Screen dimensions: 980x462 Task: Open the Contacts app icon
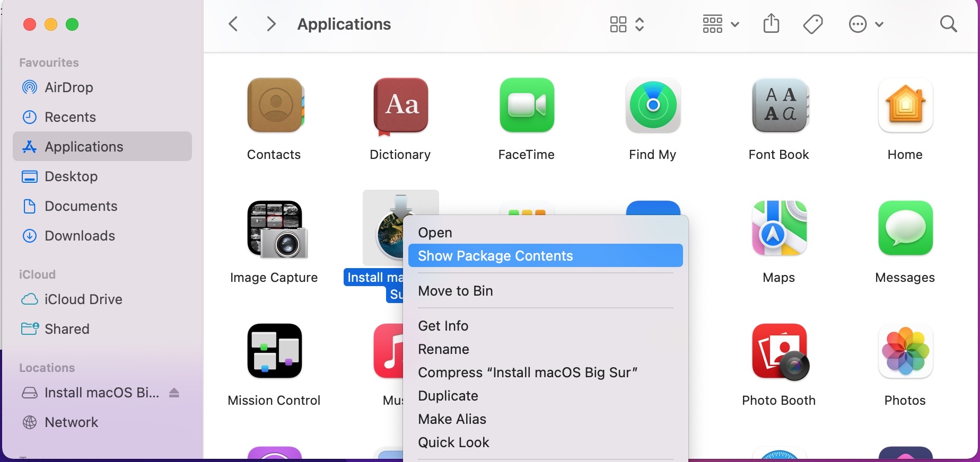[275, 105]
